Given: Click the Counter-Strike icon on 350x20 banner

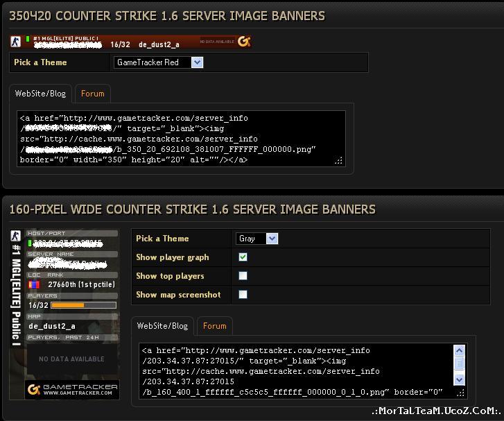Looking at the screenshot, I should coord(15,42).
